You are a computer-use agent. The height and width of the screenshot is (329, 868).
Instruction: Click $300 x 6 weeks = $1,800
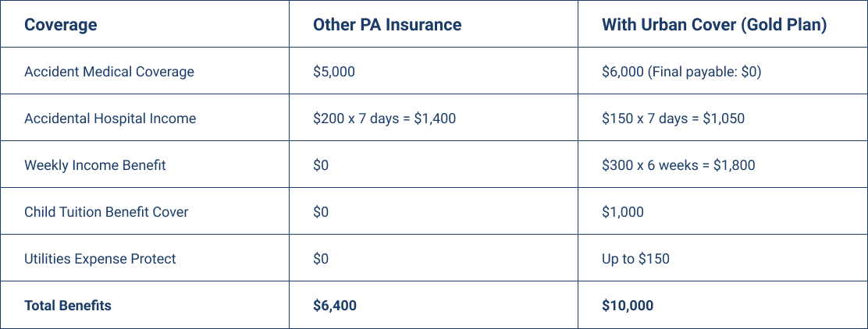[x=678, y=165]
